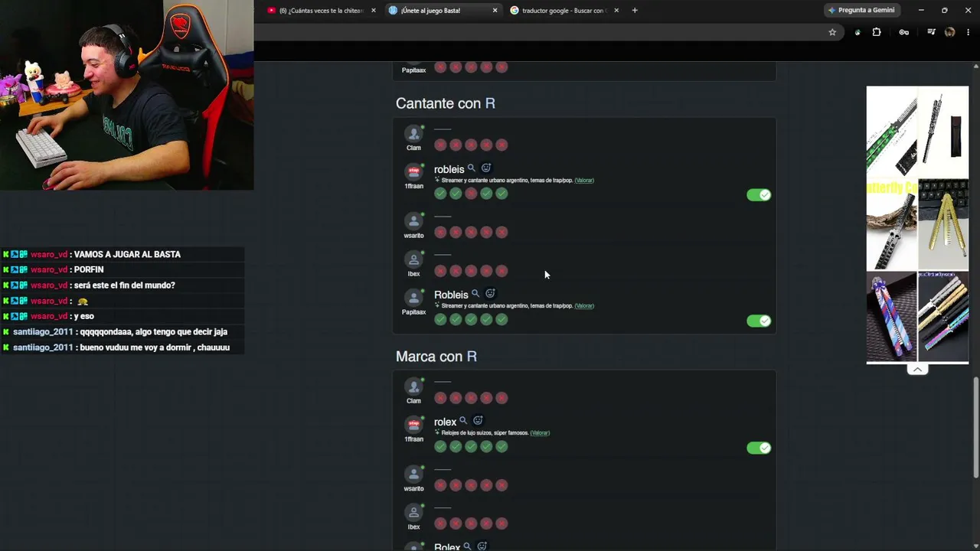The image size is (980, 551).
Task: Open the password manager key icon
Action: click(904, 32)
